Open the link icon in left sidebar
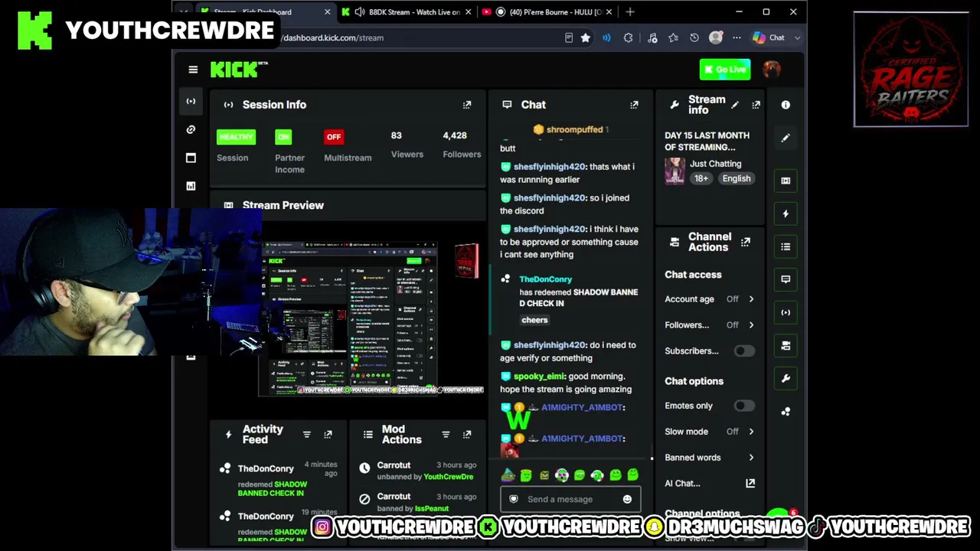The image size is (980, 551). 191,129
